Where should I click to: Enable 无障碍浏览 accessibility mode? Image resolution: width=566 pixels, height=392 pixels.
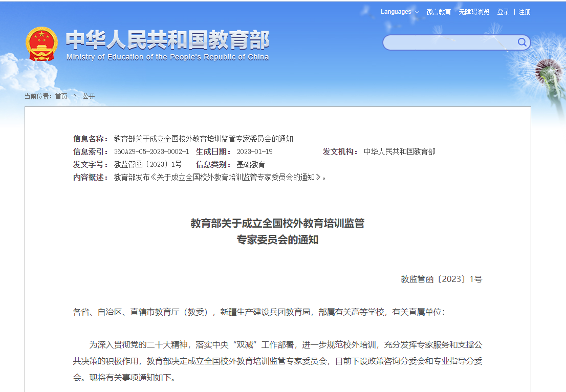474,12
